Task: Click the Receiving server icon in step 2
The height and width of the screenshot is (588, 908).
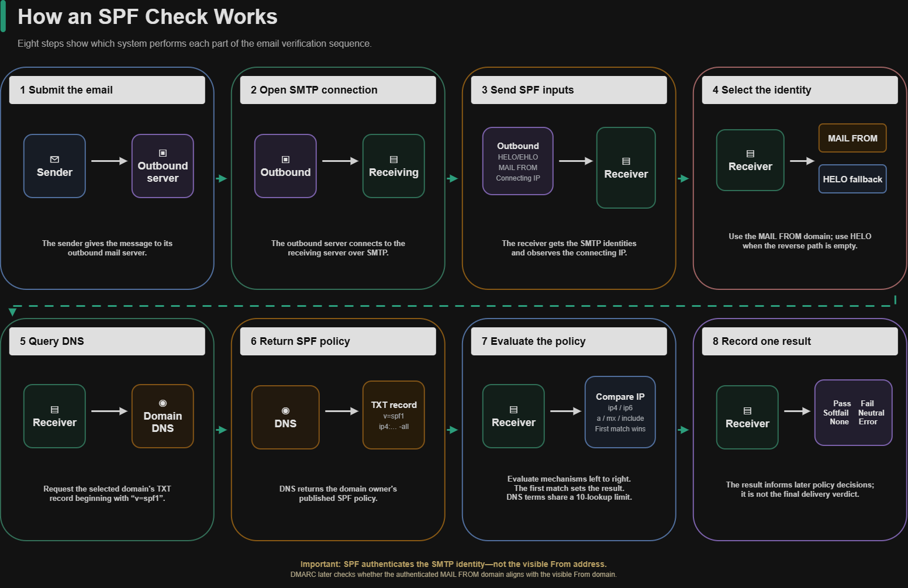Action: 393,159
